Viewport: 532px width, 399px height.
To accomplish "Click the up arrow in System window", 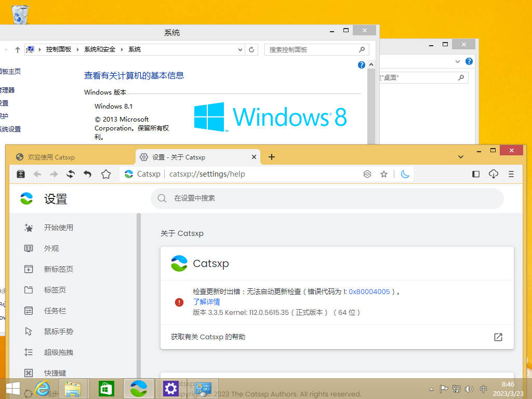I will coord(18,50).
